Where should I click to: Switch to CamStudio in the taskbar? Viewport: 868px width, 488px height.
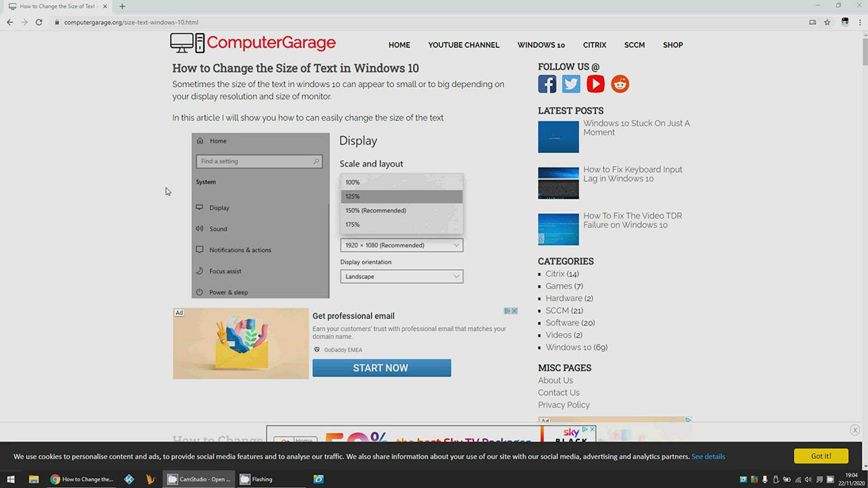pyautogui.click(x=199, y=479)
